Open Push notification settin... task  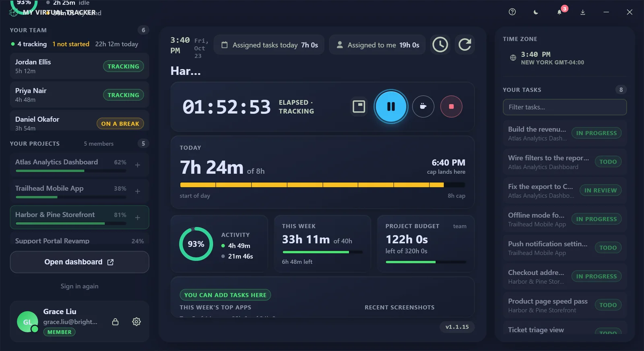565,248
